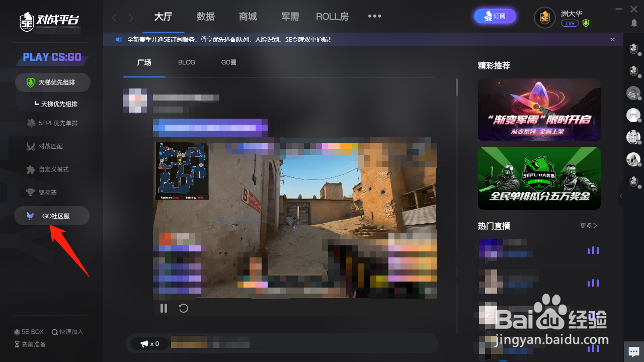This screenshot has height=362, width=644.
Task: Open the 大厅 lobby tab
Action: (163, 17)
